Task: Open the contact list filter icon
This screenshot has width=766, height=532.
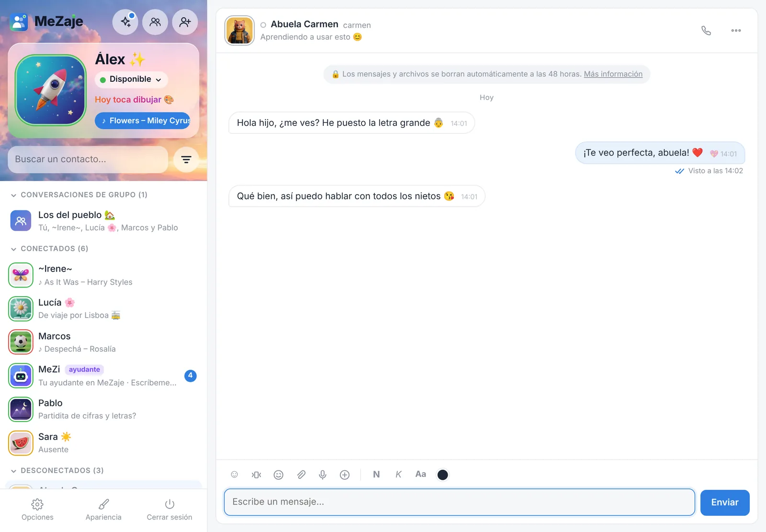Action: pyautogui.click(x=186, y=160)
